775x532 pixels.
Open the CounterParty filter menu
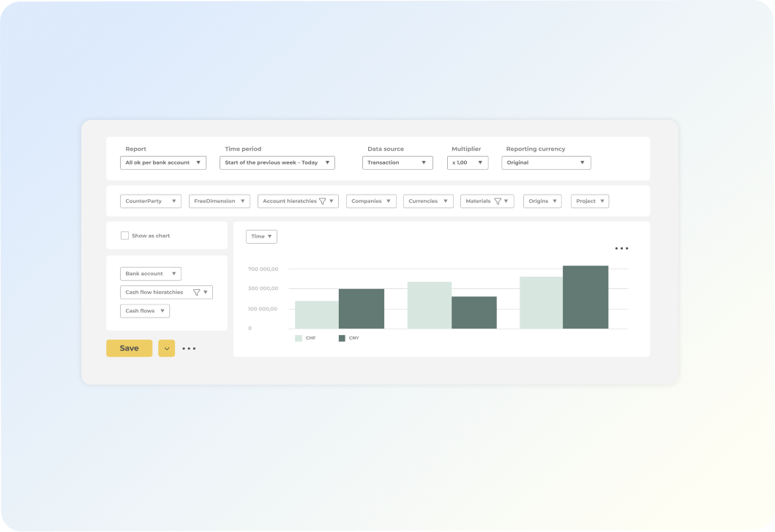[x=151, y=201]
